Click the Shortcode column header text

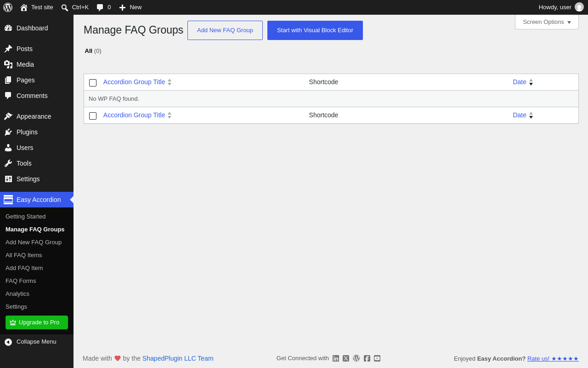(x=323, y=82)
